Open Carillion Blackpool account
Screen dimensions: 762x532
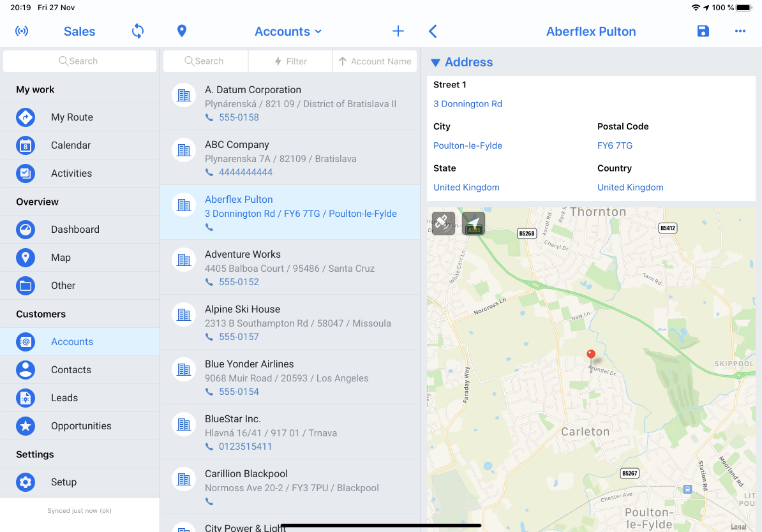290,487
